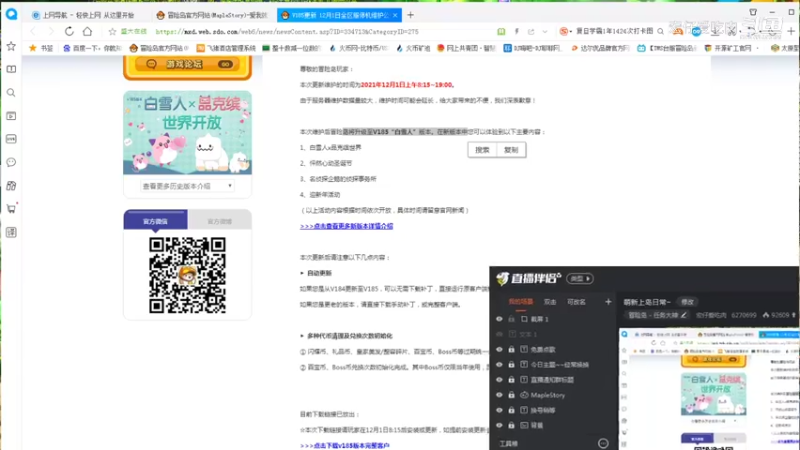
Task: Bookmark this page with the star icon
Action: coord(112,32)
